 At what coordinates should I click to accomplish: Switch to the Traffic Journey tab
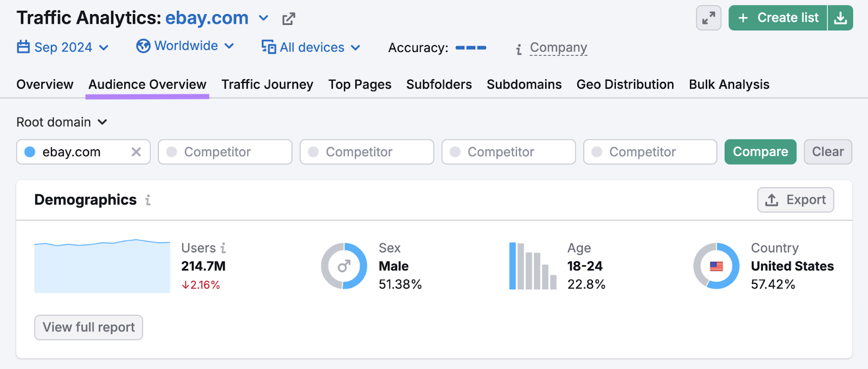267,85
